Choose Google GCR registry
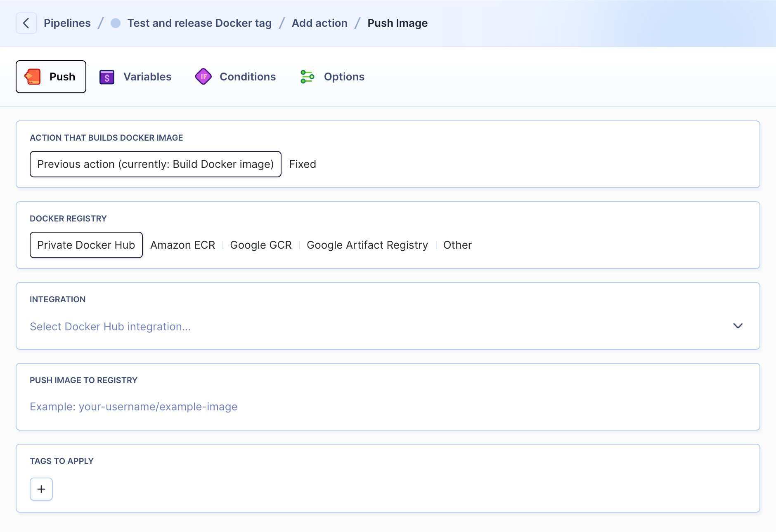This screenshot has width=776, height=532. (261, 245)
